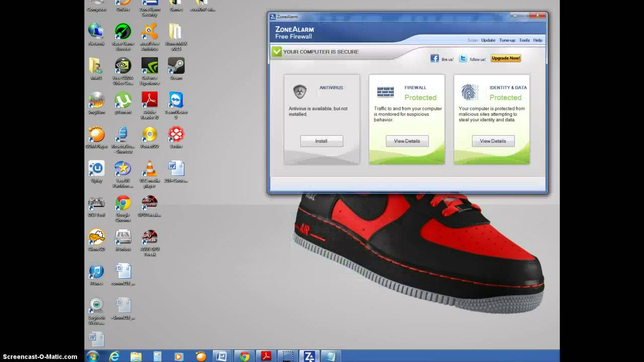Viewport: 644px width, 362px height.
Task: Click the Firewall 'Protected' status text
Action: click(x=421, y=98)
